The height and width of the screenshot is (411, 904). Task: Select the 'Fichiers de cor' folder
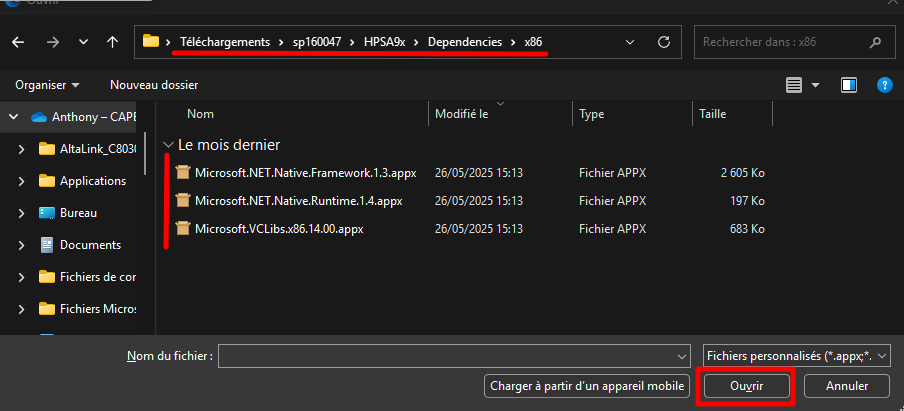(x=87, y=277)
